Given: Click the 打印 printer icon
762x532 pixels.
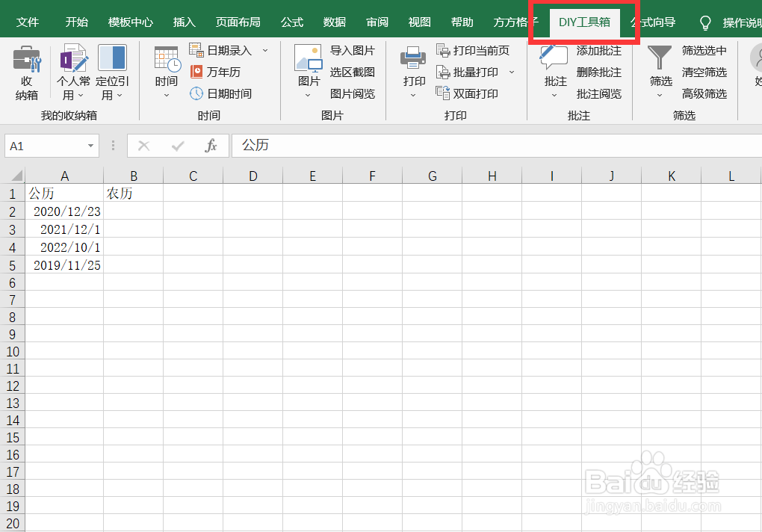Looking at the screenshot, I should [413, 58].
